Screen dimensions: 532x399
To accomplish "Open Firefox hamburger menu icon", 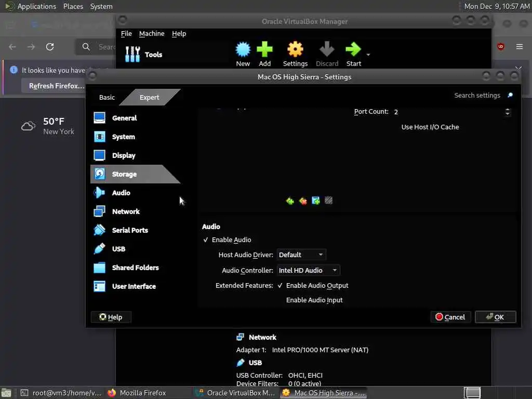I will click(x=520, y=46).
